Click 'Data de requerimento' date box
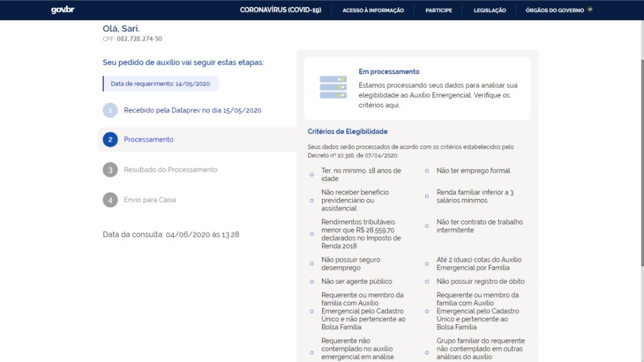Viewport: 644px width, 362px height. [160, 84]
